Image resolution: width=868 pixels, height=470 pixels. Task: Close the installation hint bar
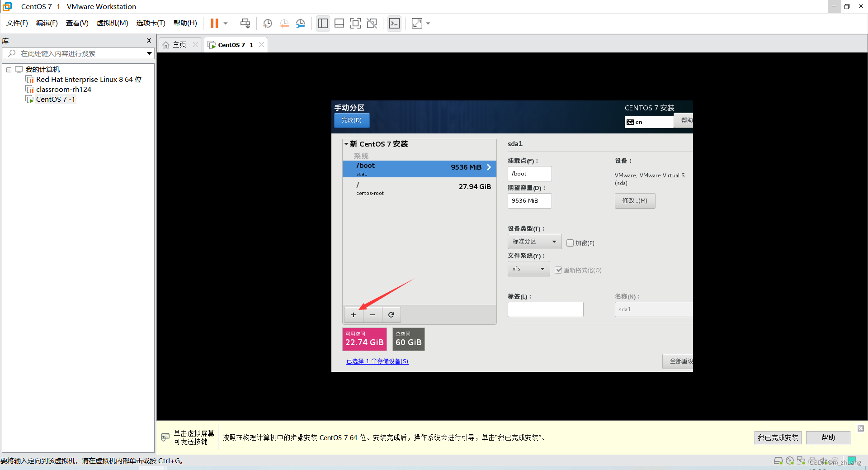[x=861, y=428]
